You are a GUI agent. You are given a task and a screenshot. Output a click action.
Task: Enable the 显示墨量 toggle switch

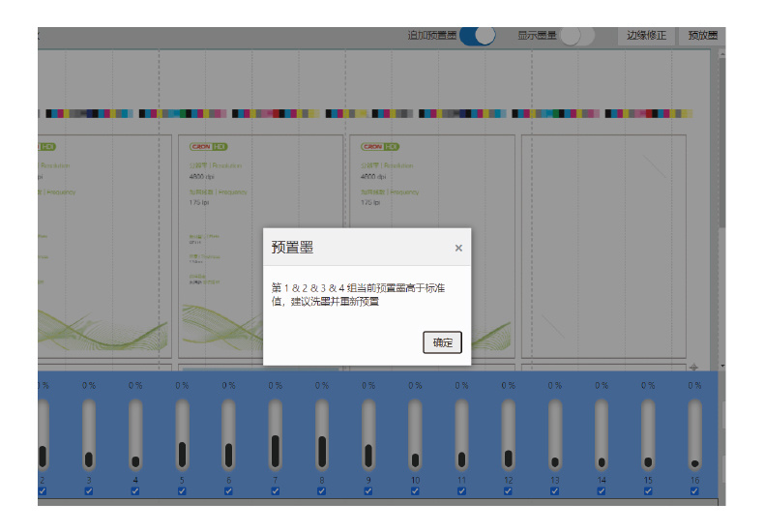[x=576, y=36]
